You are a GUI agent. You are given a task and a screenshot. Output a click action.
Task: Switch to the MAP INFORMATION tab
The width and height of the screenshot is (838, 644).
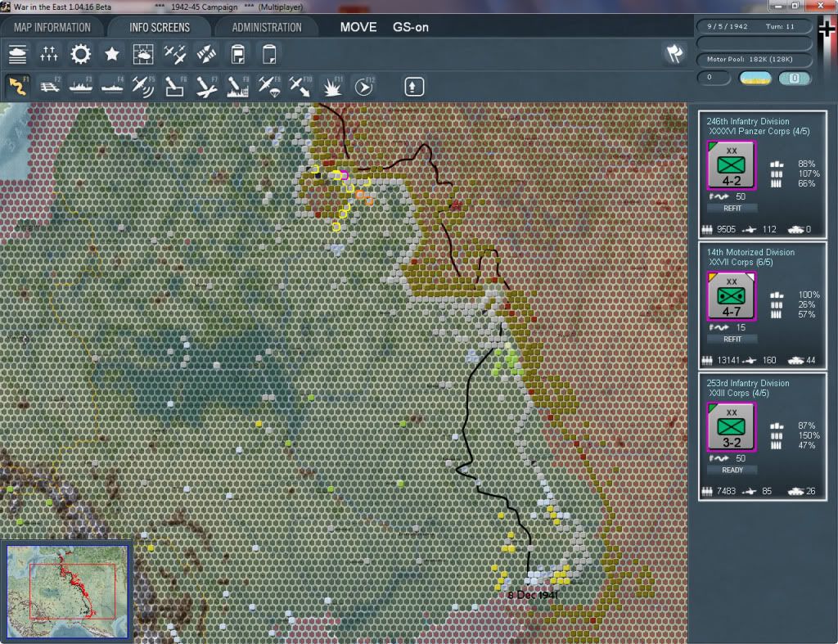(52, 27)
